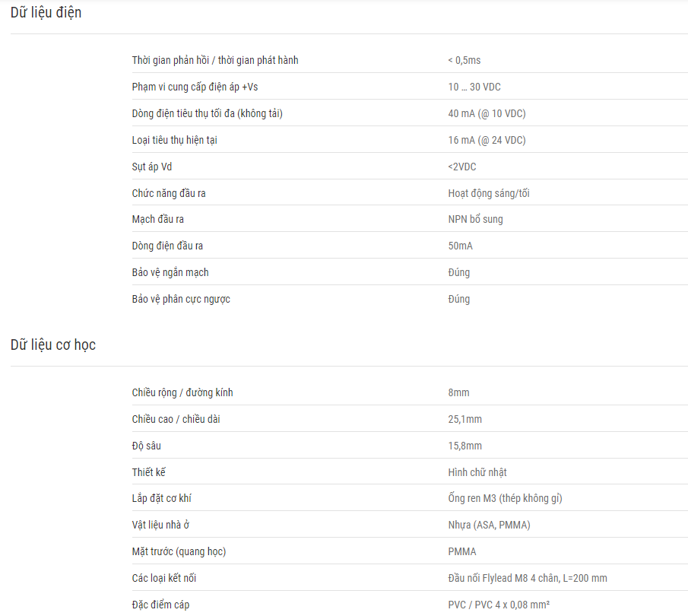Click the 'Bảo vệ ngắn mạch' label
The width and height of the screenshot is (688, 616).
pyautogui.click(x=170, y=273)
